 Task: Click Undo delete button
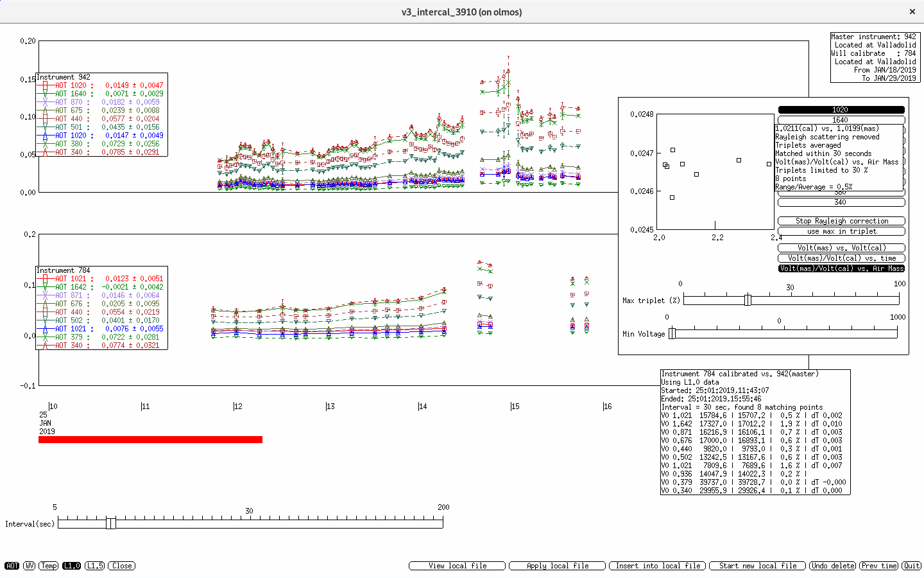[833, 566]
